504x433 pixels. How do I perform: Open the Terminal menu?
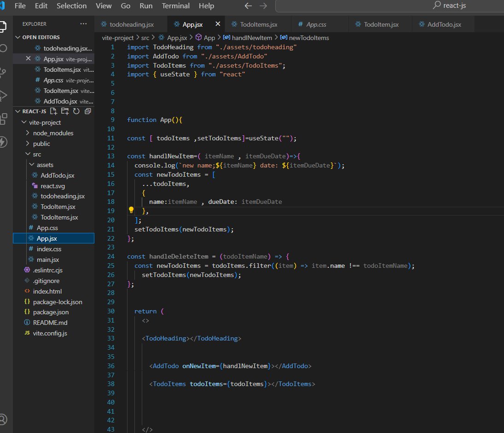point(175,6)
